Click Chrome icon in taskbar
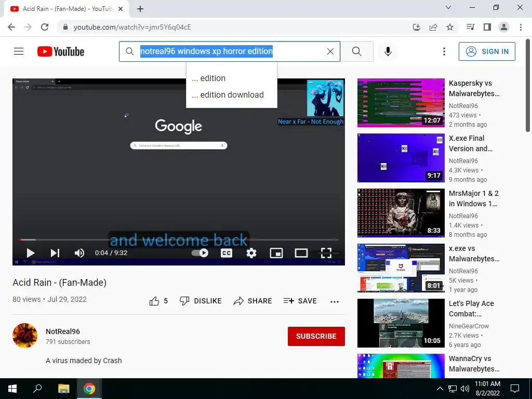 pos(89,389)
